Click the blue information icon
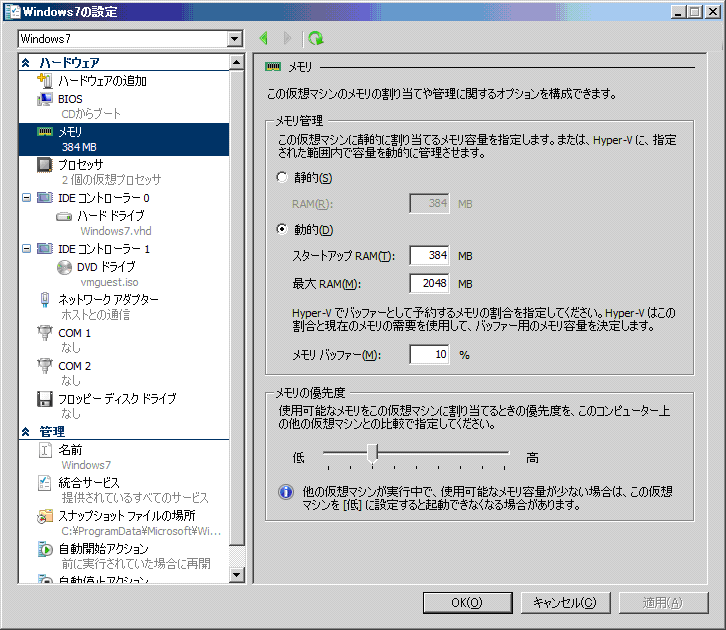The height and width of the screenshot is (630, 726). pyautogui.click(x=286, y=492)
